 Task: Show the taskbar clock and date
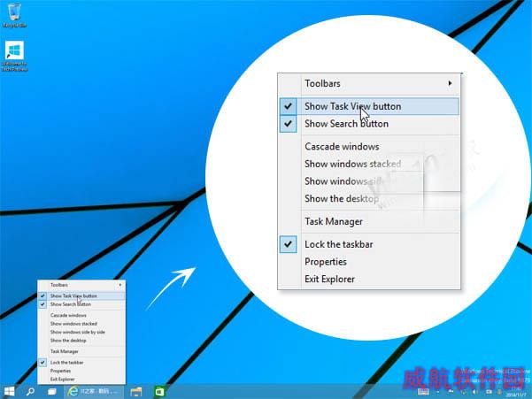516,393
